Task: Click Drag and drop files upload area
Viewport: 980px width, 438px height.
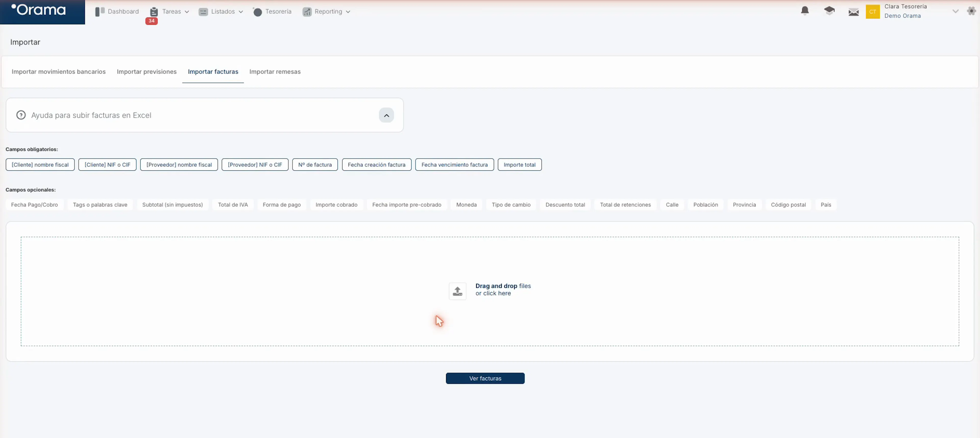Action: pos(490,291)
